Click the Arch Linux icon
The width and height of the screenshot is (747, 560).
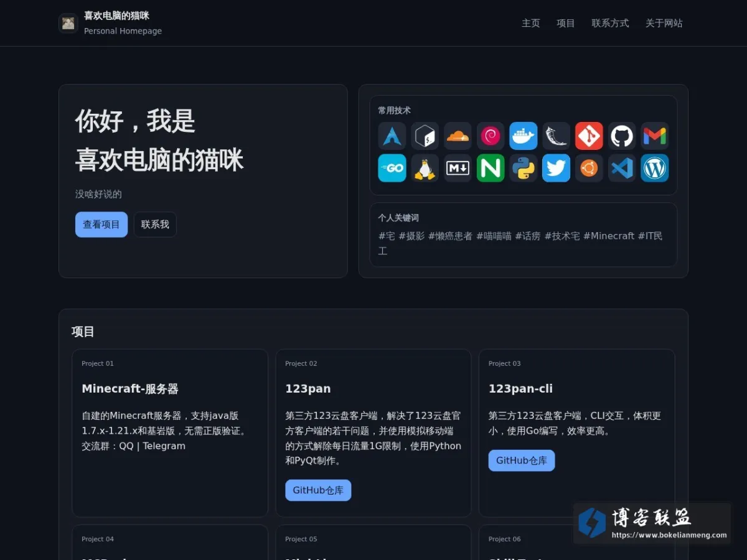(x=392, y=136)
